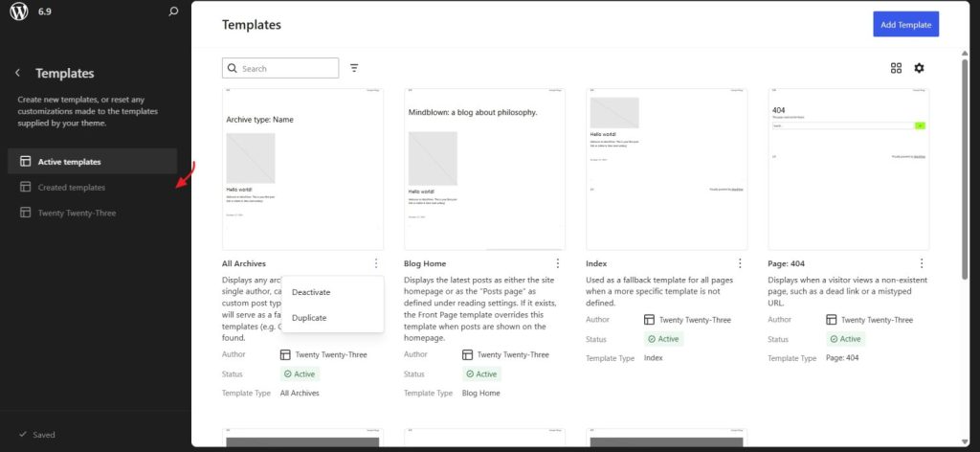980x452 pixels.
Task: Open the All Archives template thumbnail
Action: 302,169
